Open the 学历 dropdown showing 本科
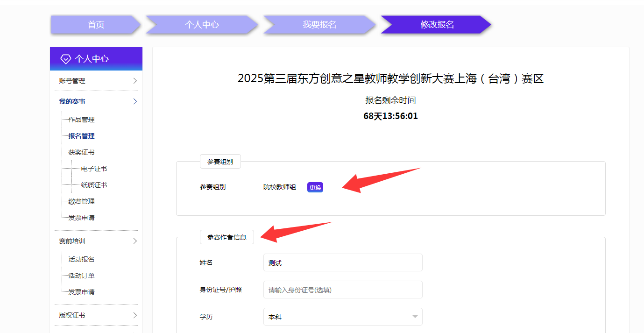The image size is (644, 333). [x=342, y=316]
